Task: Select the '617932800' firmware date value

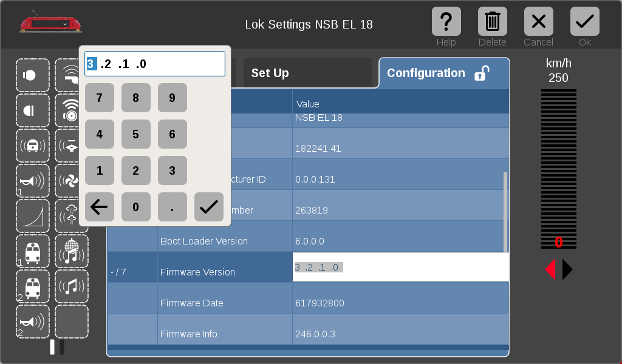Action: click(x=401, y=298)
